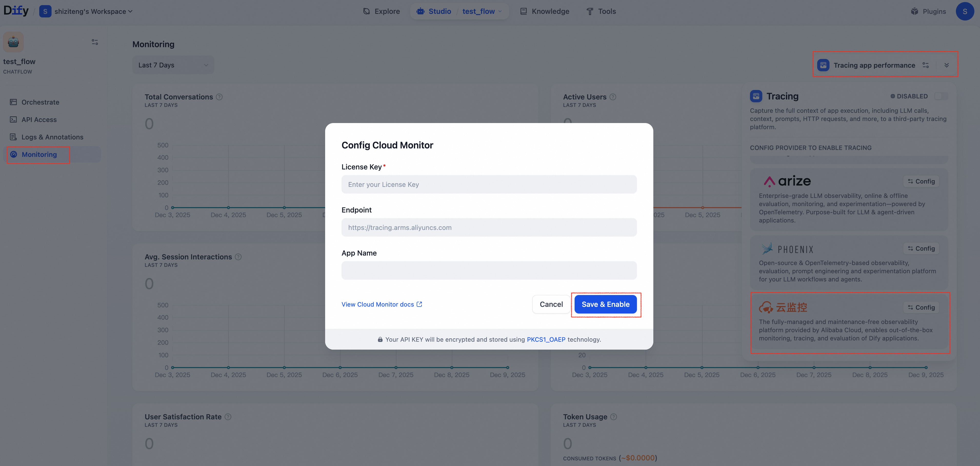Click the test_flow robot avatar
The width and height of the screenshot is (980, 466).
tap(13, 42)
